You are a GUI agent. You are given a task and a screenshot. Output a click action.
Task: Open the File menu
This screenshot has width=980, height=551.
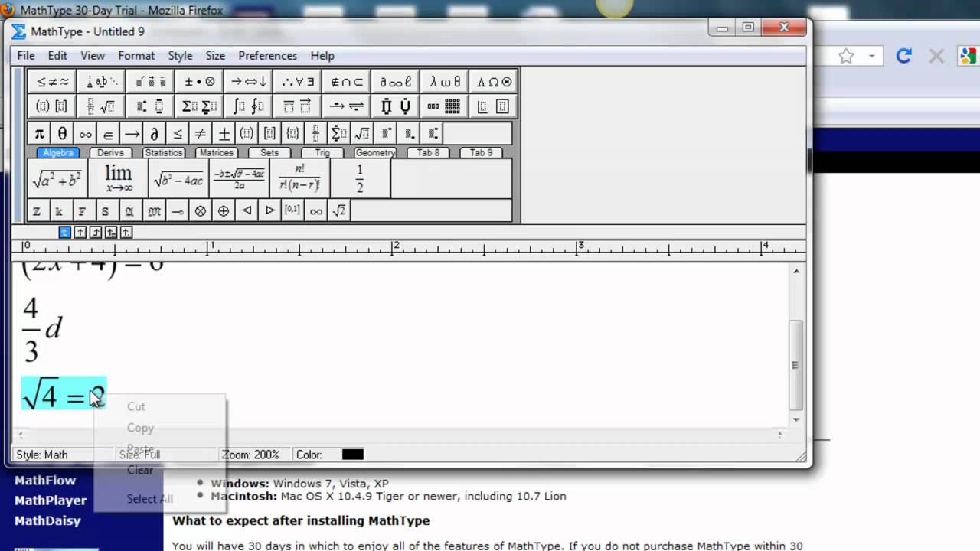point(26,55)
